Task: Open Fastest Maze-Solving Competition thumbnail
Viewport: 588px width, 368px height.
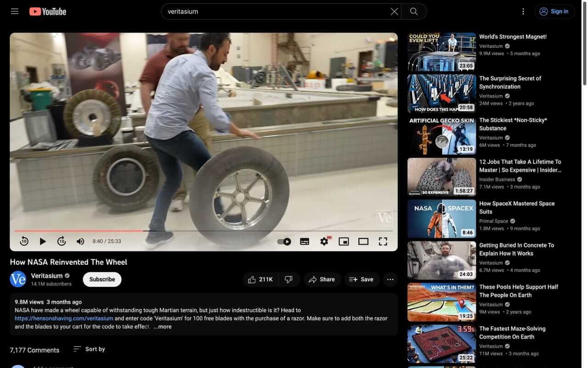Action: (x=441, y=344)
